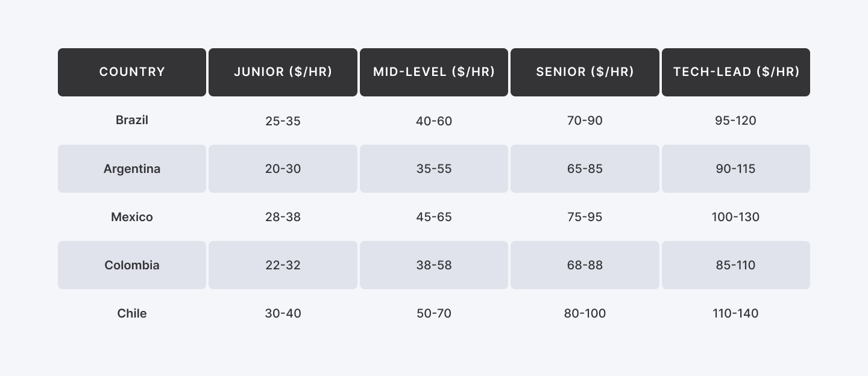Click Colombia's mid-level rate 38-58
The height and width of the screenshot is (376, 868).
(434, 265)
